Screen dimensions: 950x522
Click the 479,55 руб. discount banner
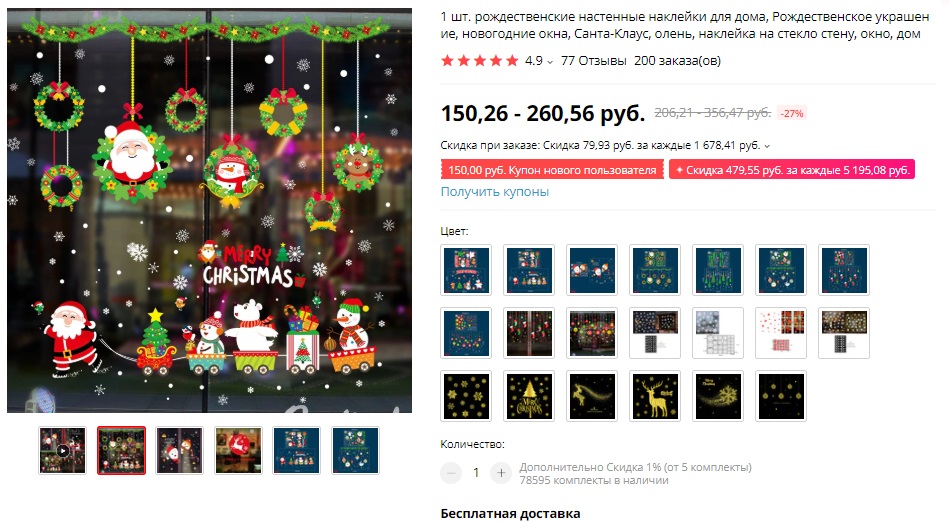[791, 170]
